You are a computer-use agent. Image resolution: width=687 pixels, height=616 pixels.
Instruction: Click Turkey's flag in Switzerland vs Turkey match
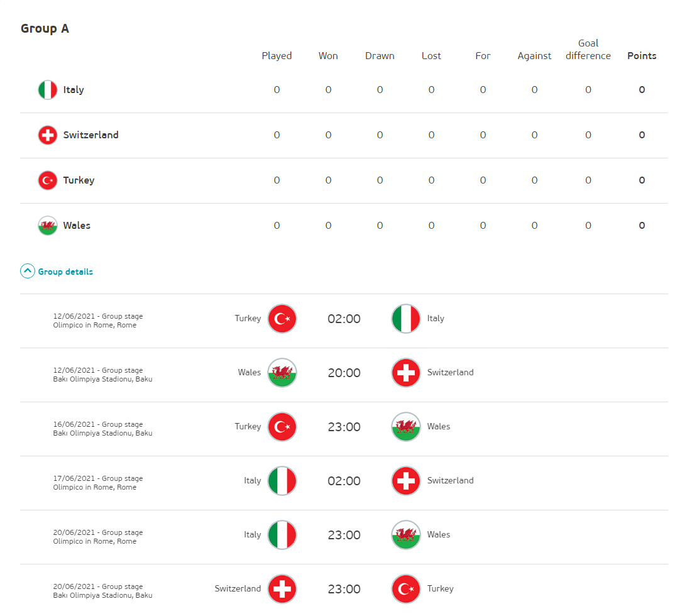[406, 589]
